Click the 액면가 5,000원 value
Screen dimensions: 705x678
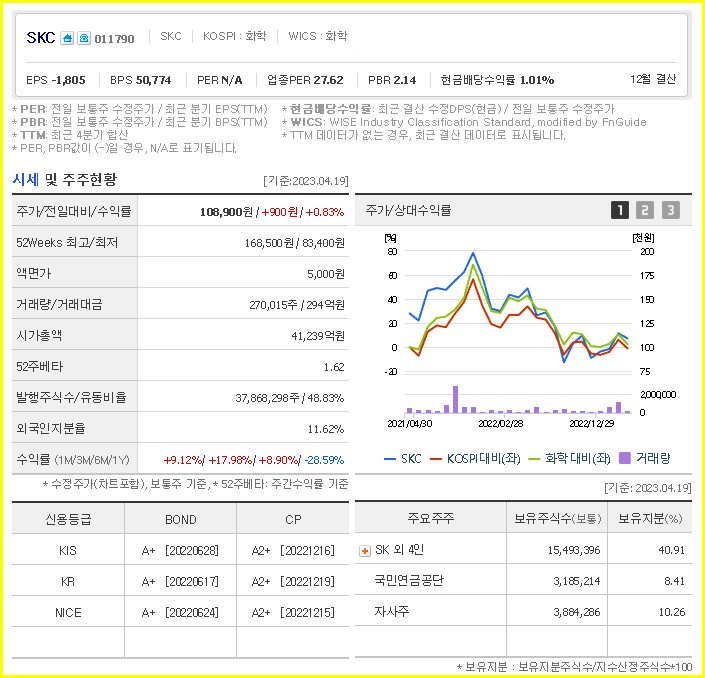click(326, 274)
